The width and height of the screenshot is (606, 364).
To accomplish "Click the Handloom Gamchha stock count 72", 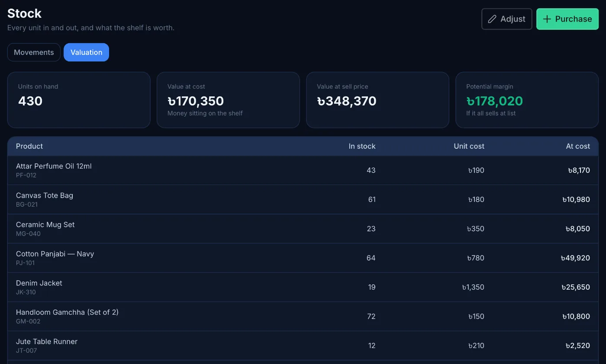I will coord(371,316).
